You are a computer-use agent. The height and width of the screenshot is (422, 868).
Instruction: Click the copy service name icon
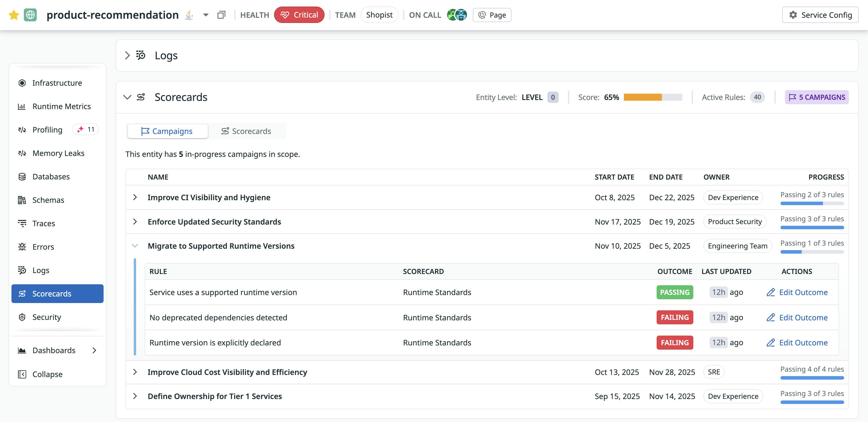[x=221, y=15]
